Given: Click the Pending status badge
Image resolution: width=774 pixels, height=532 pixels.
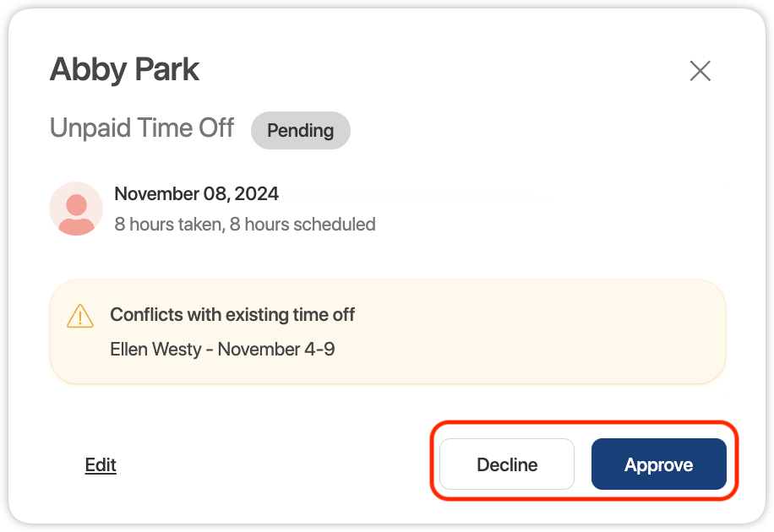Looking at the screenshot, I should (300, 131).
